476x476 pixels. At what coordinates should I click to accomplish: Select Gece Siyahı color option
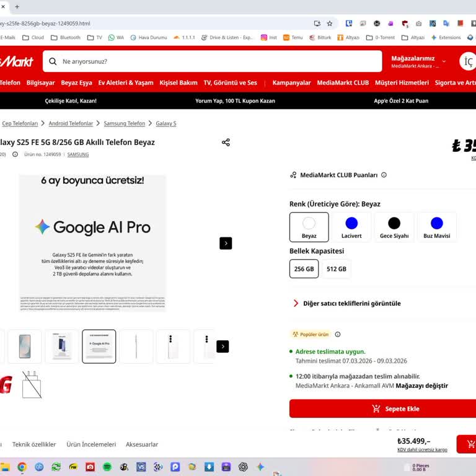pyautogui.click(x=394, y=227)
